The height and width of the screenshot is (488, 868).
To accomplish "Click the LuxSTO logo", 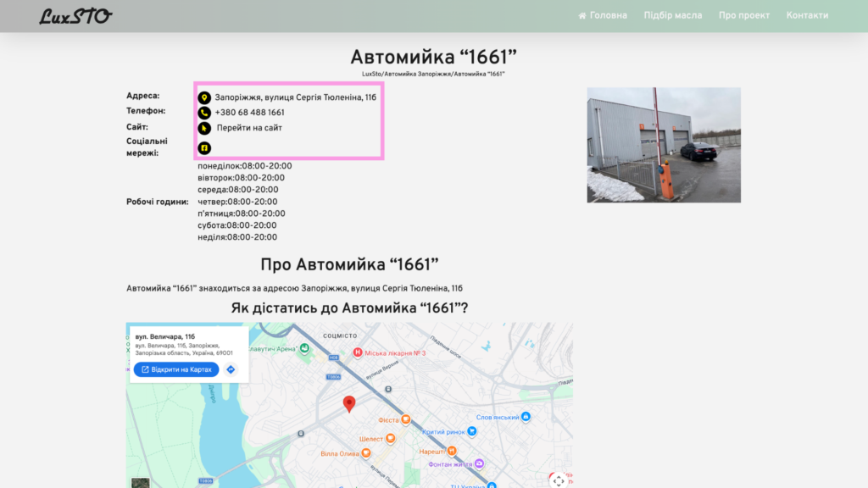I will coord(75,16).
